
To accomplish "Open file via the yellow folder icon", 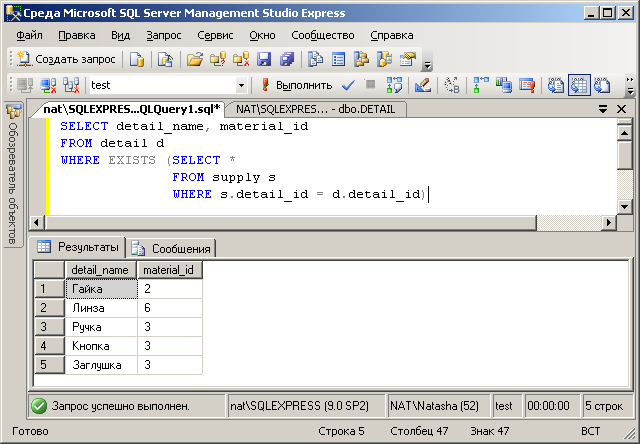I will coord(195,60).
